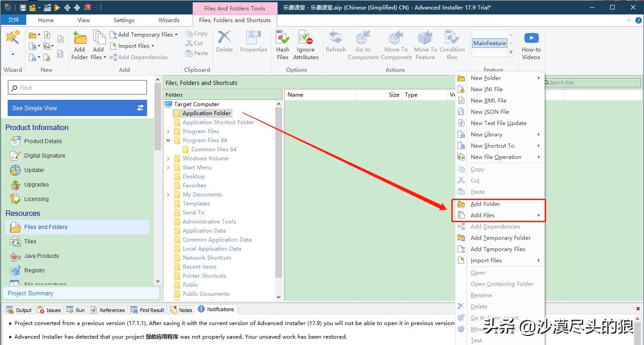The width and height of the screenshot is (644, 345).
Task: Launch the Wizard icon in the ribbon
Action: point(13,38)
